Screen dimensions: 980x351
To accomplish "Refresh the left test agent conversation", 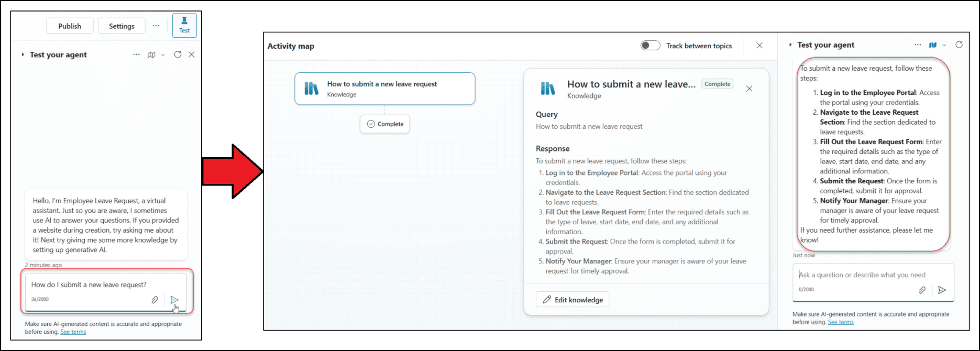I will pyautogui.click(x=178, y=54).
